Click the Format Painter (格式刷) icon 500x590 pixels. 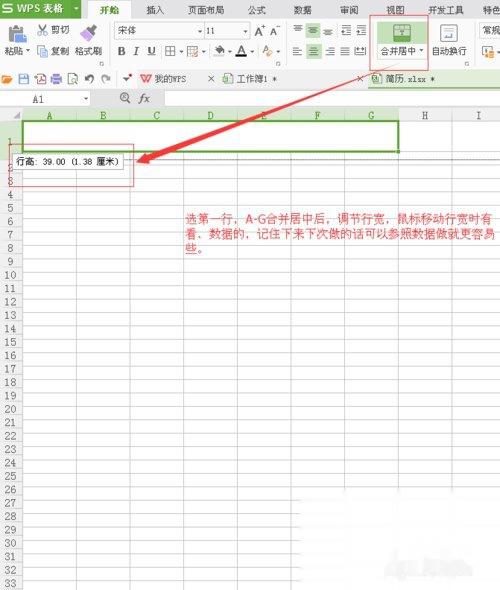89,33
